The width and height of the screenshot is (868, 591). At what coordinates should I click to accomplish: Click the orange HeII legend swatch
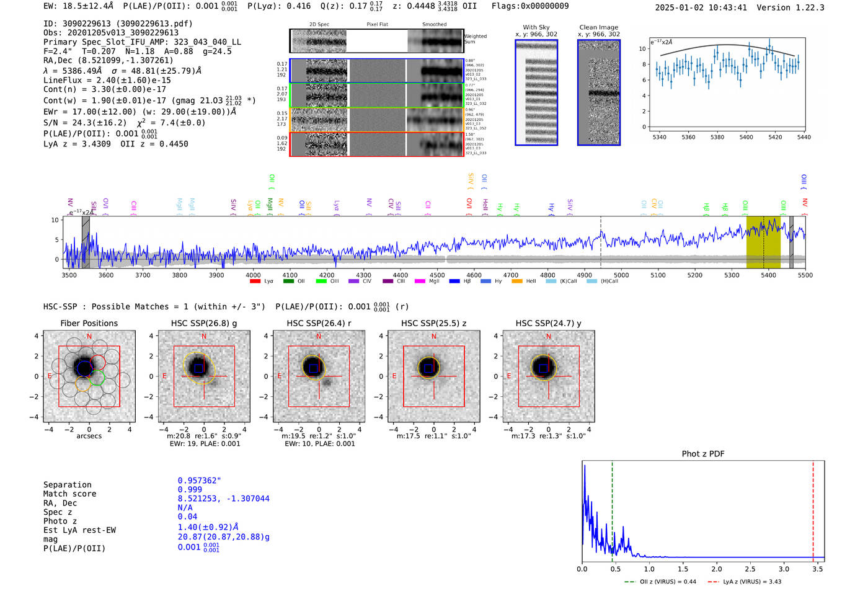point(517,282)
